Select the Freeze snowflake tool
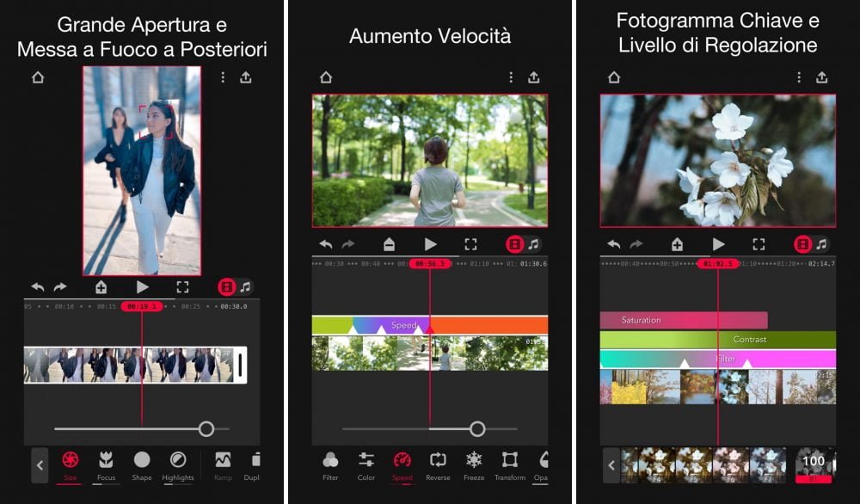The width and height of the screenshot is (860, 504). tap(474, 464)
